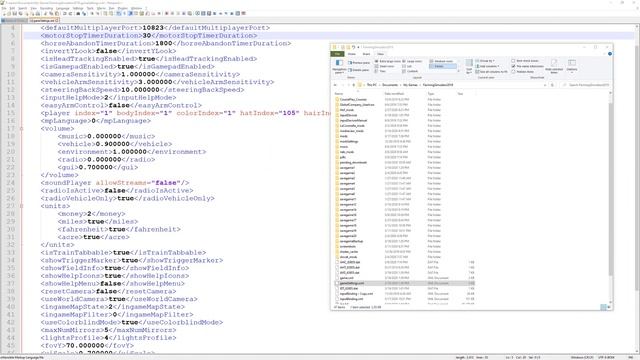This screenshot has width=640, height=360.
Task: Click the maxNumMirrors value 5 on line 43
Action: [106, 330]
